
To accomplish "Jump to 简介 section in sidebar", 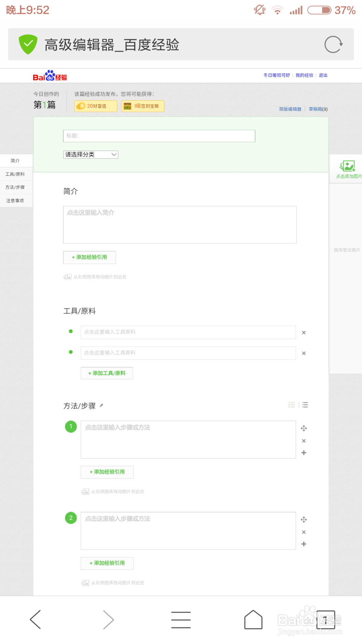I will (15, 161).
